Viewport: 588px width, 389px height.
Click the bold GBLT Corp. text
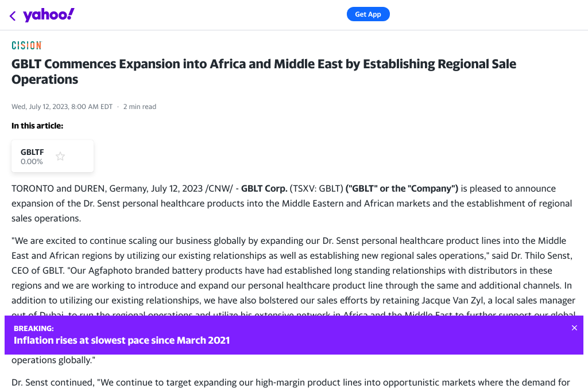264,188
